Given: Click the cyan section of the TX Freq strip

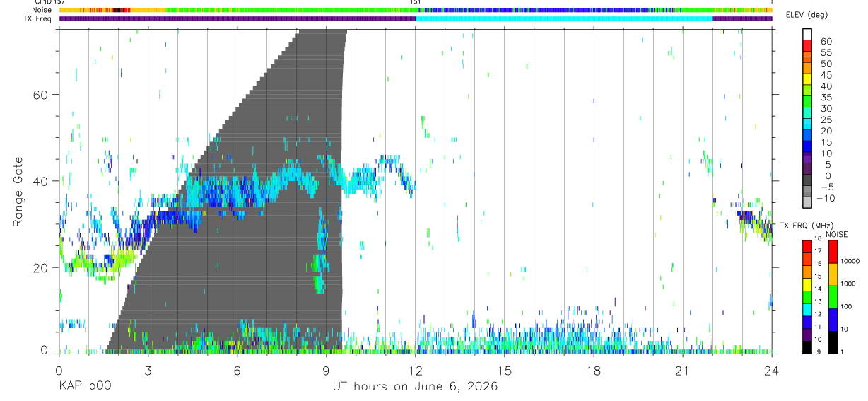Looking at the screenshot, I should [564, 18].
